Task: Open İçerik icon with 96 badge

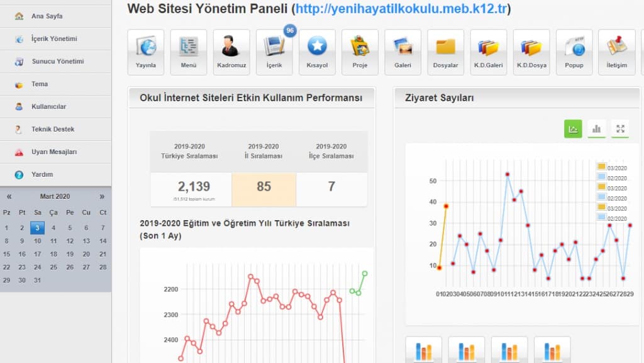Action: point(274,52)
